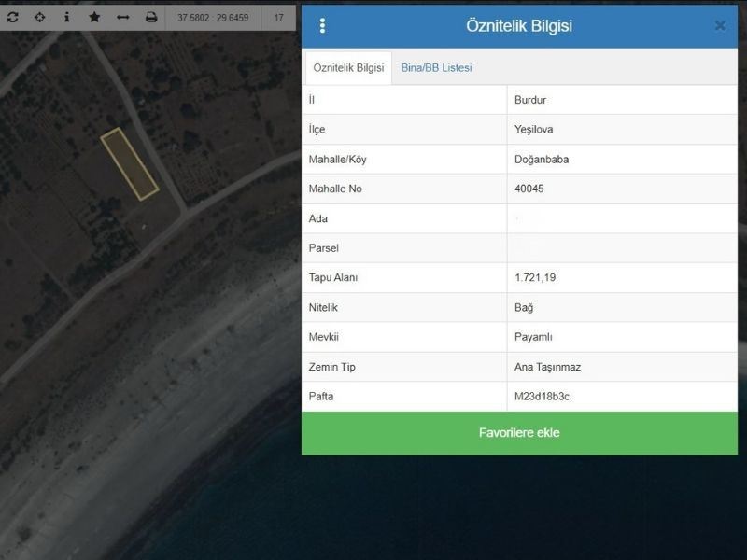Open favorites with the star icon
Viewport: 747px width, 560px height.
click(x=94, y=17)
